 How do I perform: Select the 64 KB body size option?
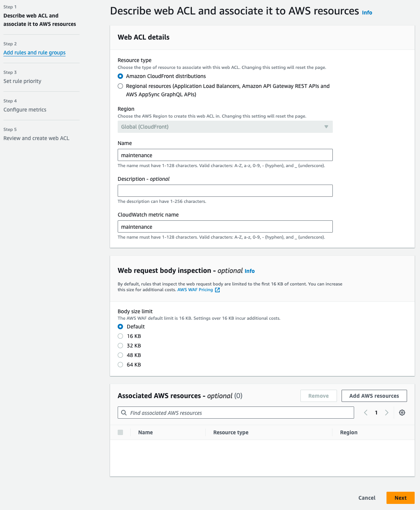[120, 365]
